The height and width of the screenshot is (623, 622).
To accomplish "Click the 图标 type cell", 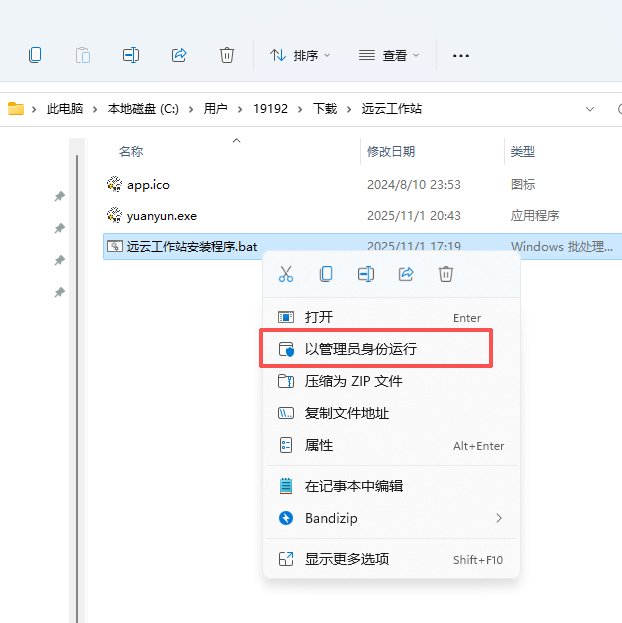I will tap(523, 185).
